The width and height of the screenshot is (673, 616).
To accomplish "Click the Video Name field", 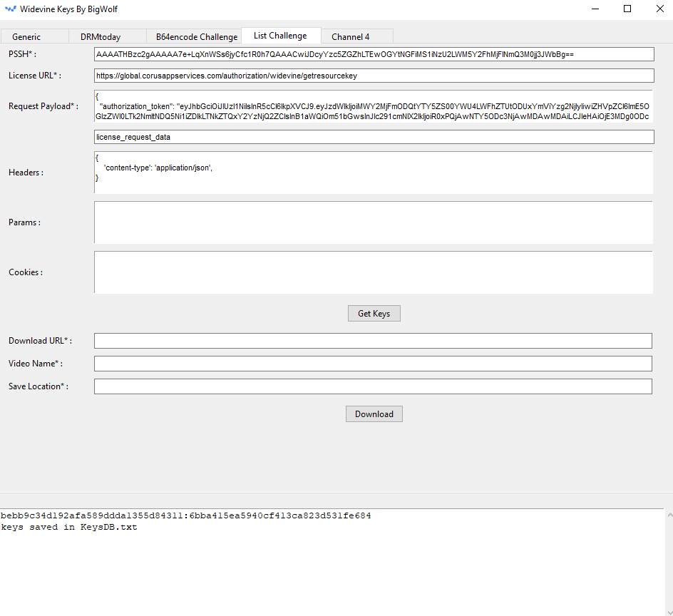I will [373, 364].
